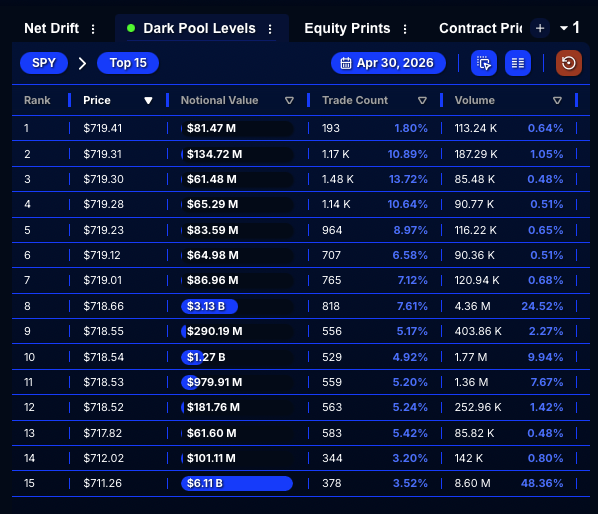The image size is (598, 514).
Task: Click the 1.48 K trade count value
Action: tap(338, 179)
